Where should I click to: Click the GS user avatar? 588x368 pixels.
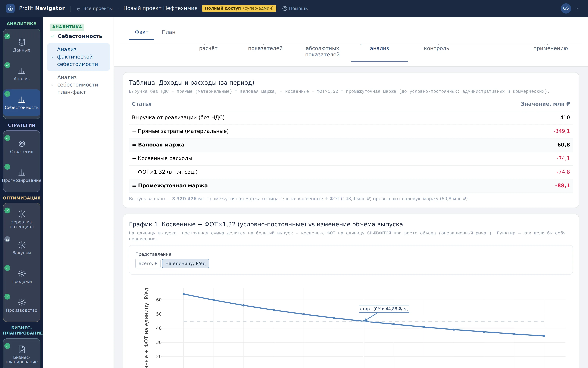point(566,8)
